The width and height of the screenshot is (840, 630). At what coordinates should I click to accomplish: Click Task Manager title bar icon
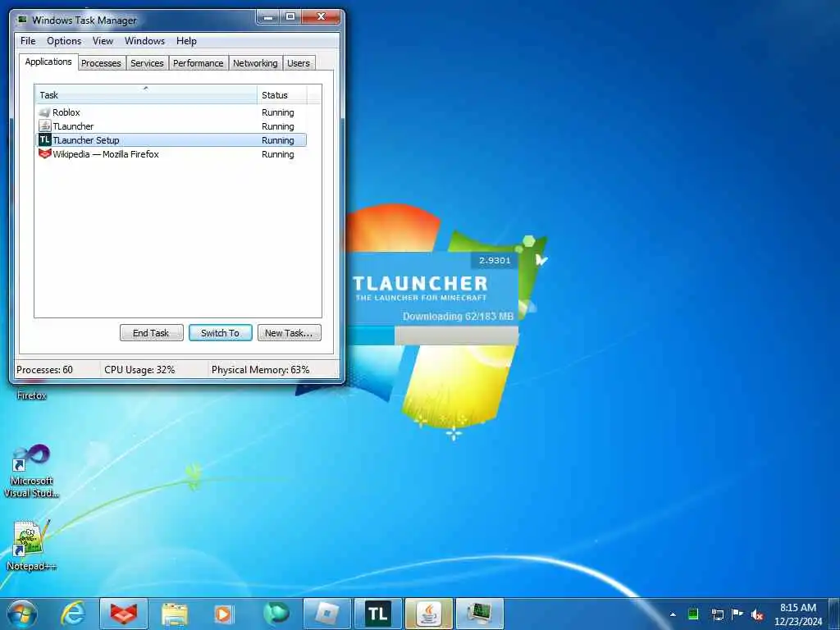point(22,20)
